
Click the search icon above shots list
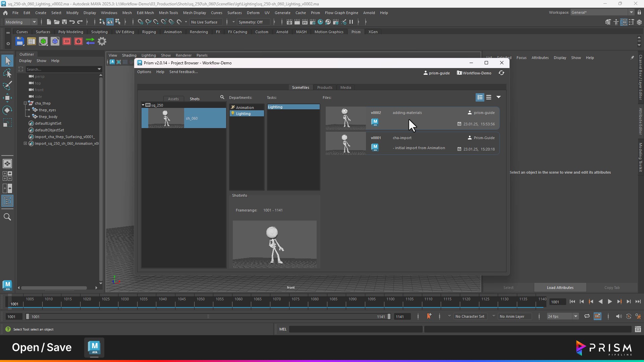222,97
